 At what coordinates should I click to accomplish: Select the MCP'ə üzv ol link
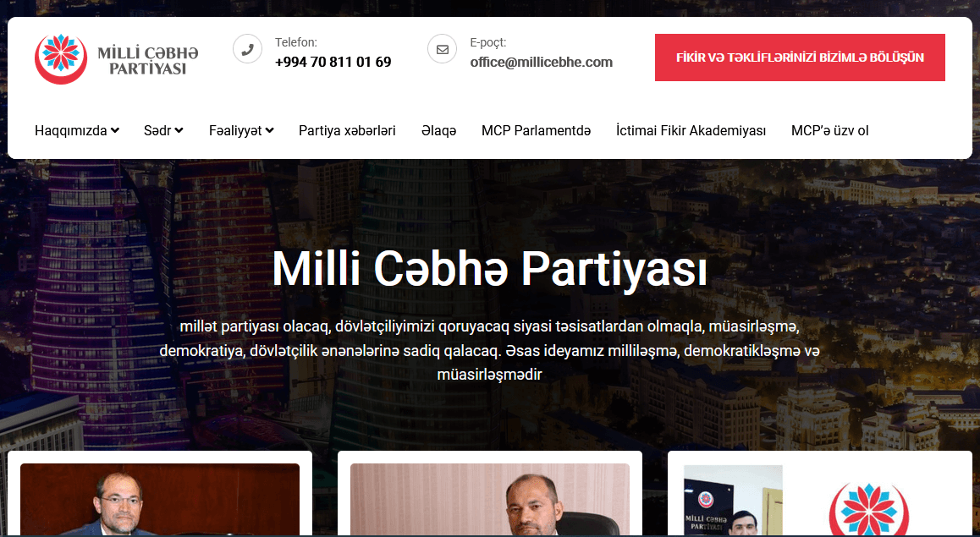click(x=830, y=130)
